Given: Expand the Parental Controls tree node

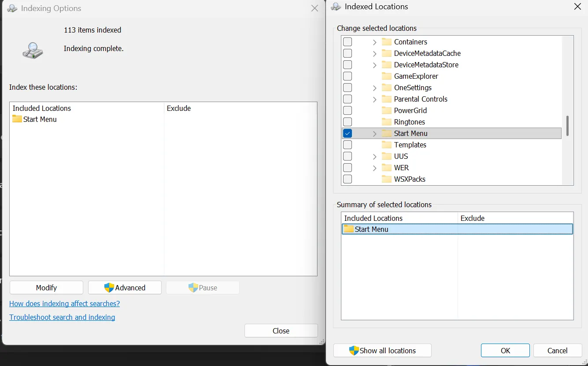Looking at the screenshot, I should [x=374, y=99].
